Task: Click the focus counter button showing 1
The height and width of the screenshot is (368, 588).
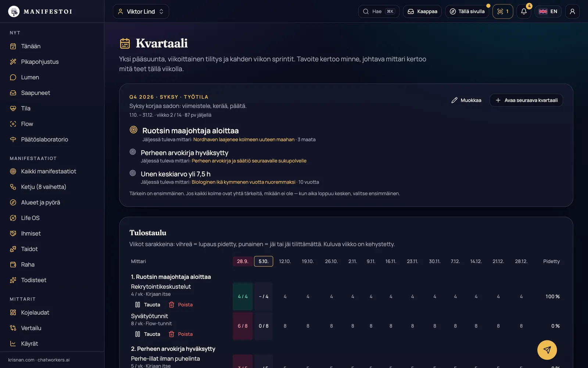Action: (x=503, y=11)
